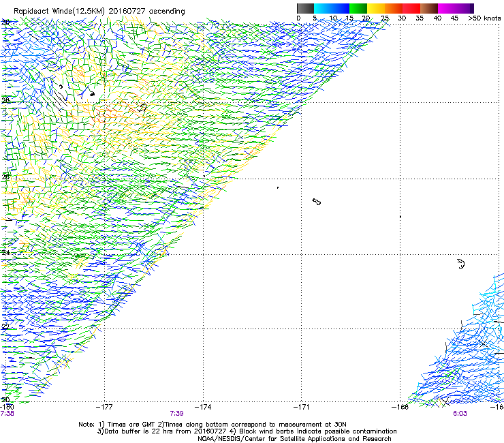
Task: Click the blue 10-15 knots legend swatch
Action: click(341, 8)
